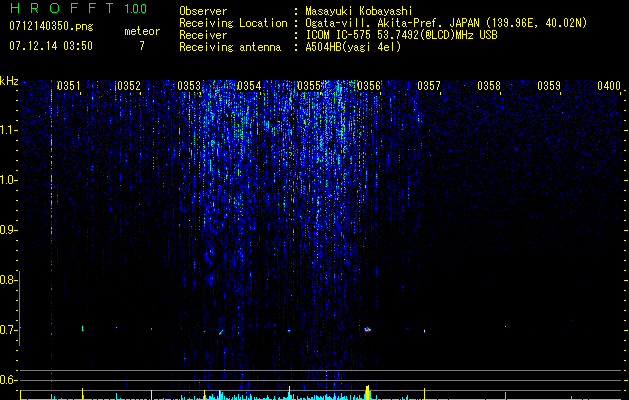The width and height of the screenshot is (629, 400).
Task: Select the 0353 time marker
Action: (189, 86)
